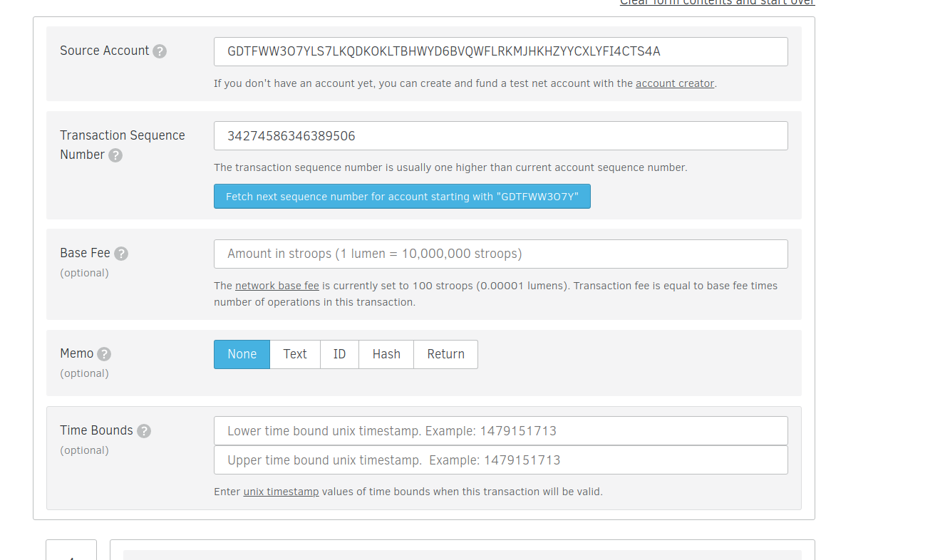Click the help icon beside Source Account
This screenshot has width=945, height=560.
[160, 51]
